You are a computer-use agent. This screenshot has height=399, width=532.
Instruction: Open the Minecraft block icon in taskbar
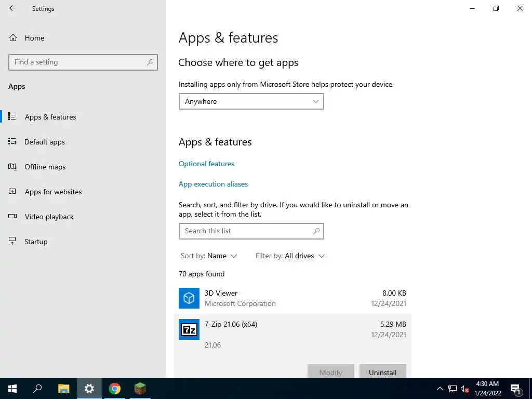tap(140, 389)
